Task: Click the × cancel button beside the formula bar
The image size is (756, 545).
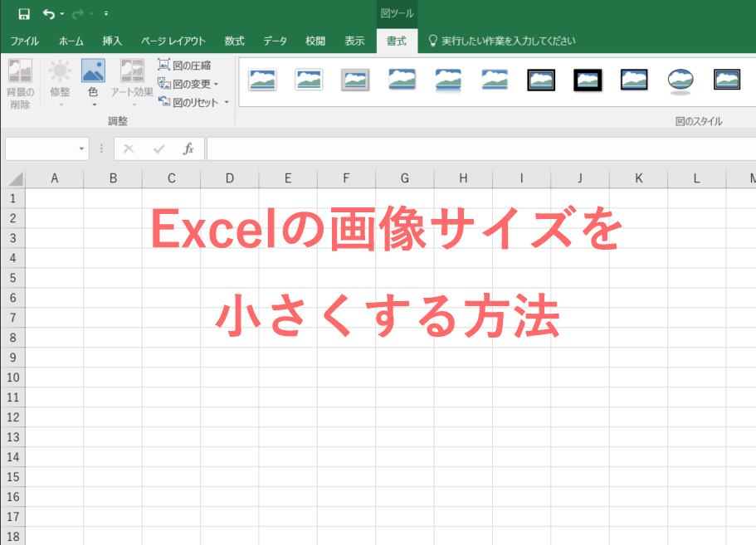Action: [129, 148]
